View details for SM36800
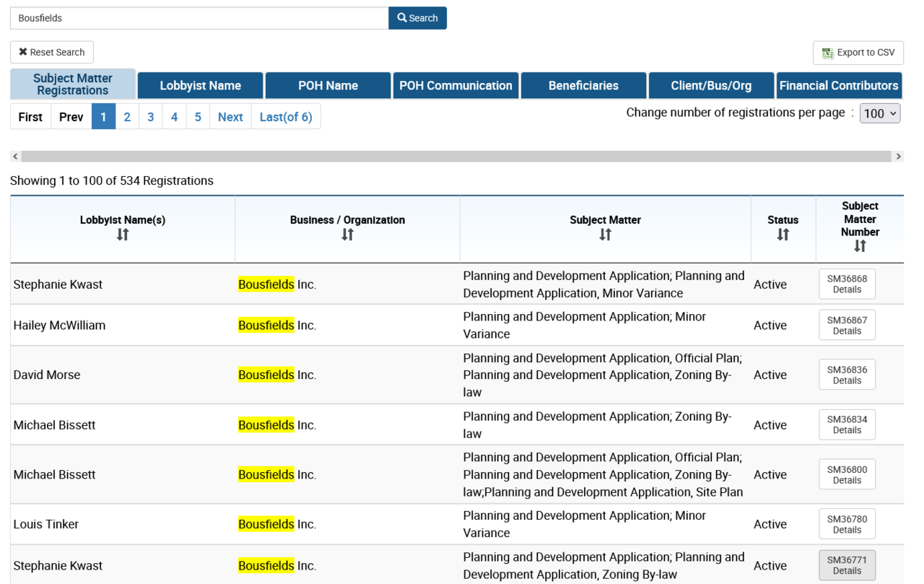 [847, 475]
